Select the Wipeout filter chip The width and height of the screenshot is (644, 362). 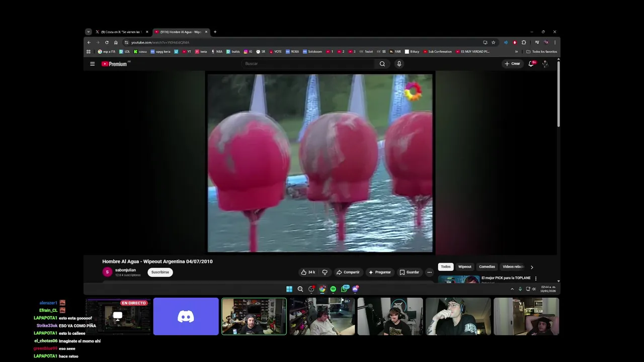pos(465,267)
